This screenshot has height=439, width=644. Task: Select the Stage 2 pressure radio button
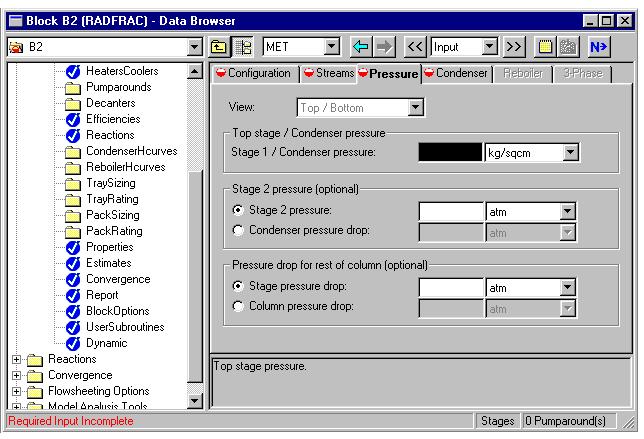[238, 210]
